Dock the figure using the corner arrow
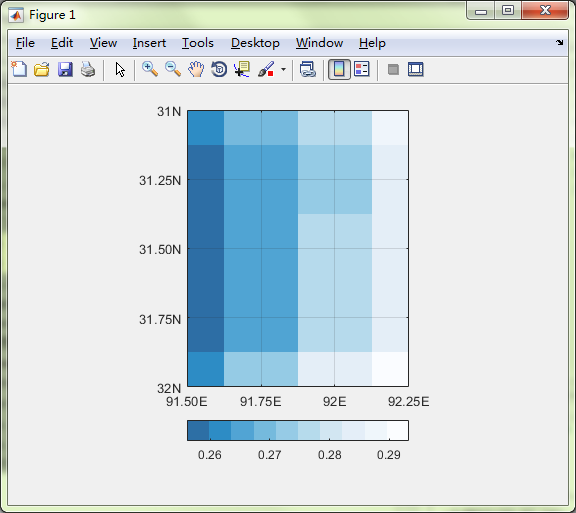This screenshot has width=576, height=513. [x=559, y=43]
